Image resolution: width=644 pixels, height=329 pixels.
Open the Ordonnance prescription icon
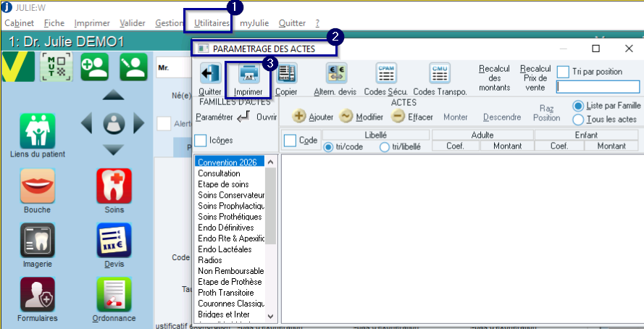point(114,294)
